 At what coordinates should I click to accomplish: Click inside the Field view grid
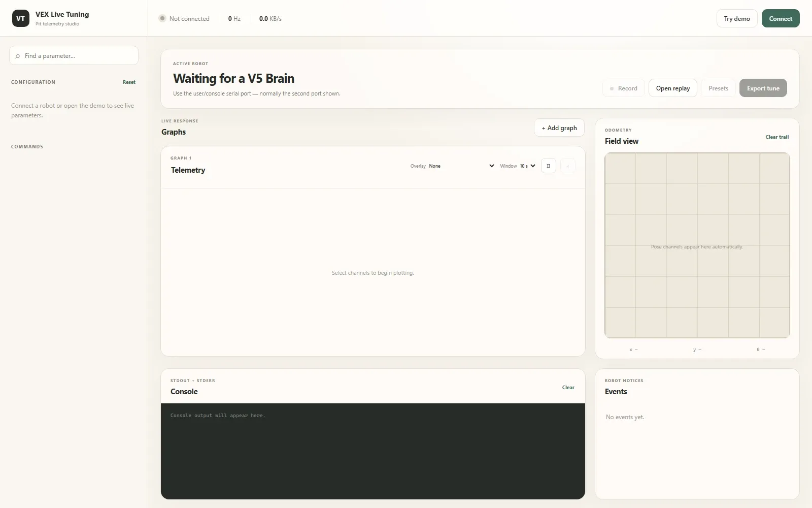[697, 245]
